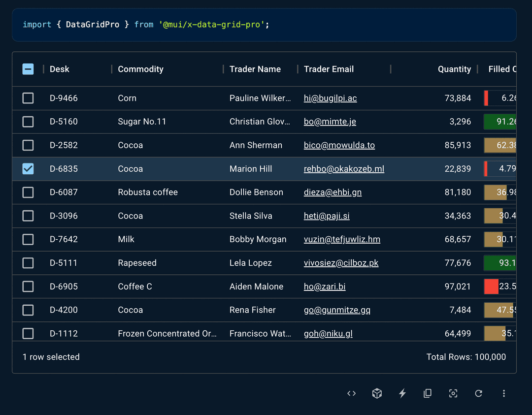This screenshot has width=532, height=415.
Task: Reset the data grid demo
Action: click(x=478, y=393)
